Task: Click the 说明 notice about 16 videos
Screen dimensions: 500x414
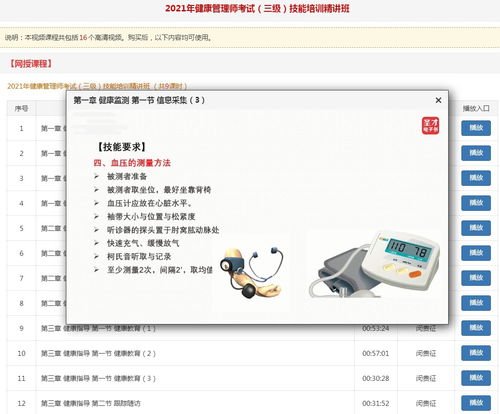Action: tap(108, 37)
